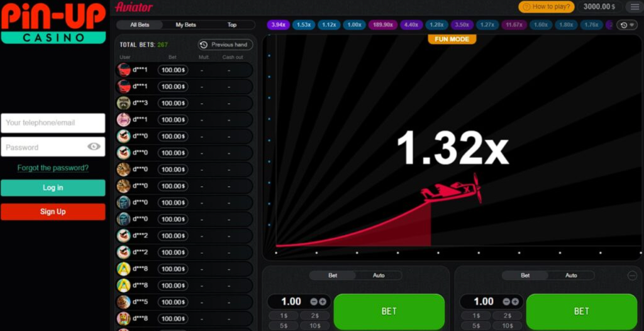Image resolution: width=644 pixels, height=331 pixels.
Task: Click the 3000.00 $ balance display
Action: pos(599,6)
